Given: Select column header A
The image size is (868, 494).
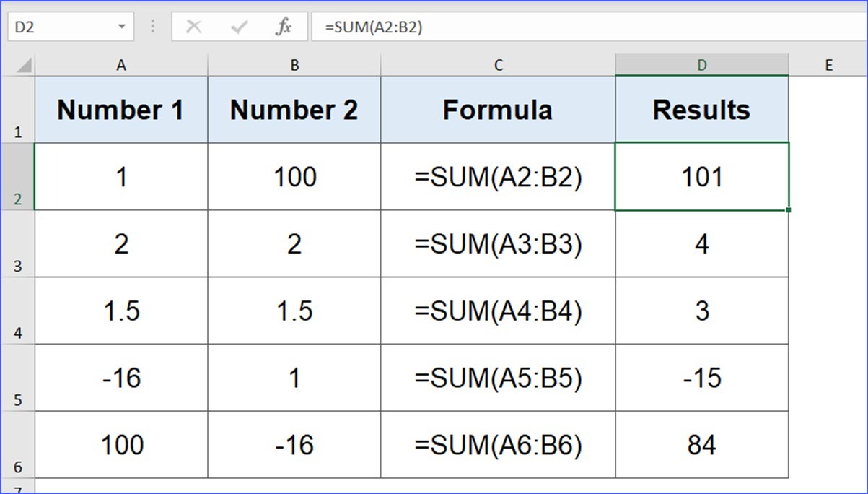Looking at the screenshot, I should [121, 64].
